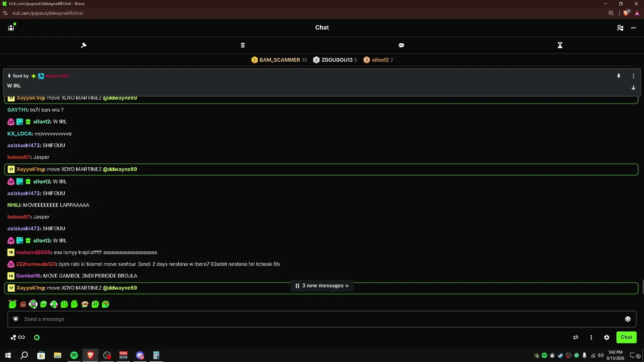Open chat settings gear
The width and height of the screenshot is (644, 362).
tap(607, 337)
